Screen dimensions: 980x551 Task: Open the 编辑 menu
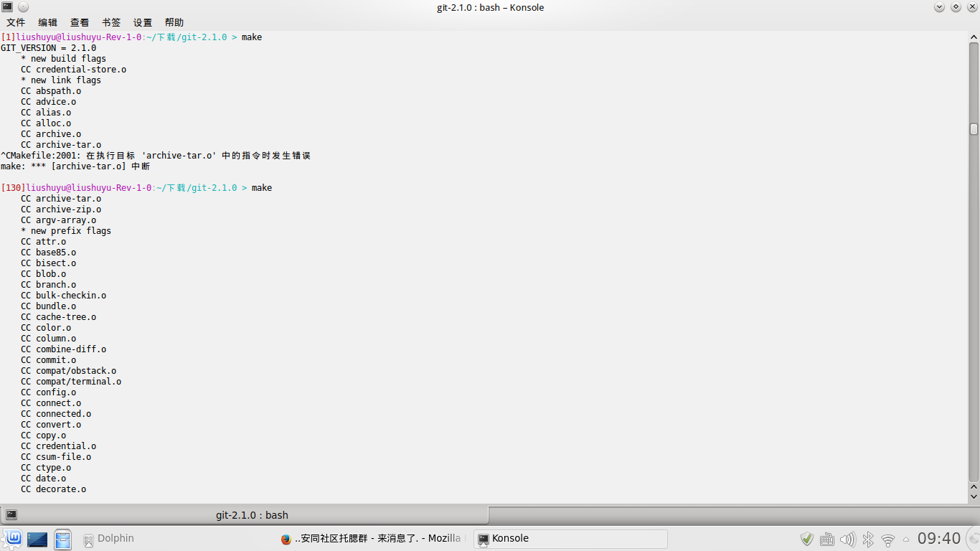48,22
